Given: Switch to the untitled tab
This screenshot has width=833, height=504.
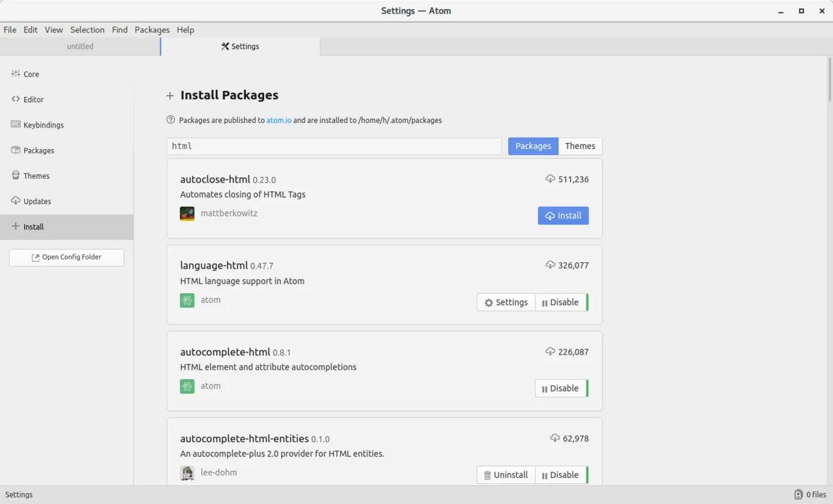Looking at the screenshot, I should coord(80,46).
